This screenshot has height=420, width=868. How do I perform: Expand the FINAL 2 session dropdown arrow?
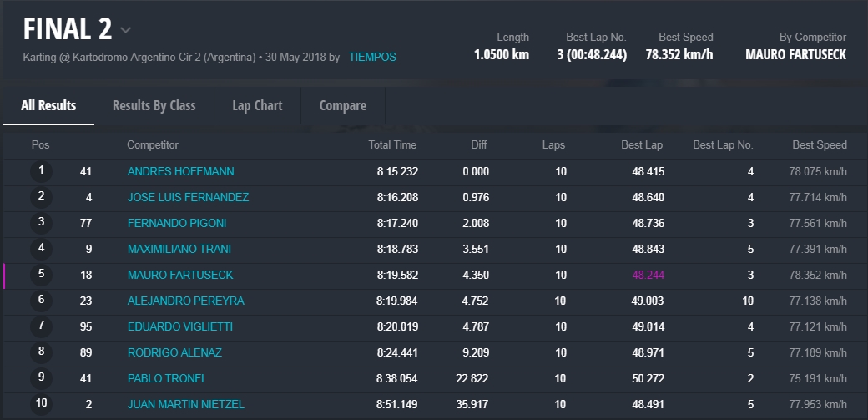[x=125, y=31]
